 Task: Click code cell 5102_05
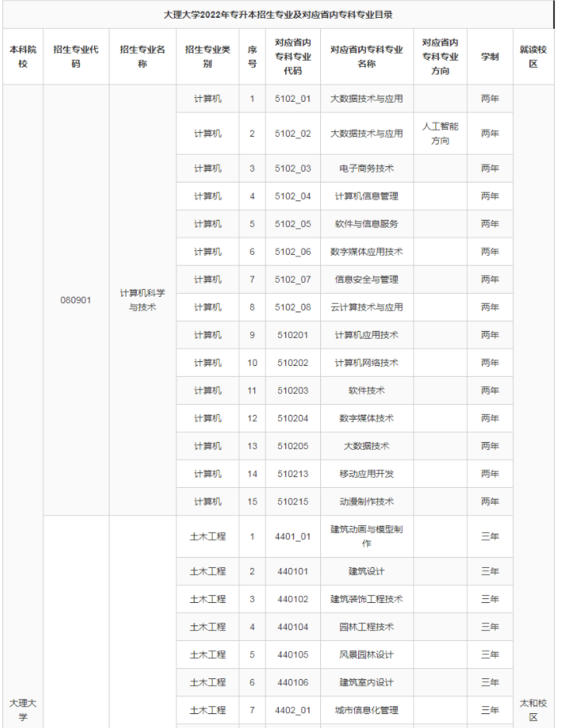(293, 224)
